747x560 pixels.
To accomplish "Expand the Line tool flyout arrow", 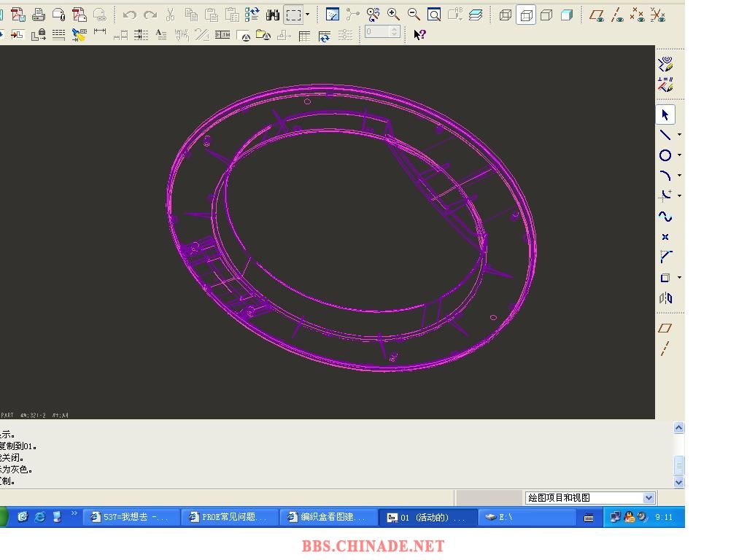I will 679,135.
